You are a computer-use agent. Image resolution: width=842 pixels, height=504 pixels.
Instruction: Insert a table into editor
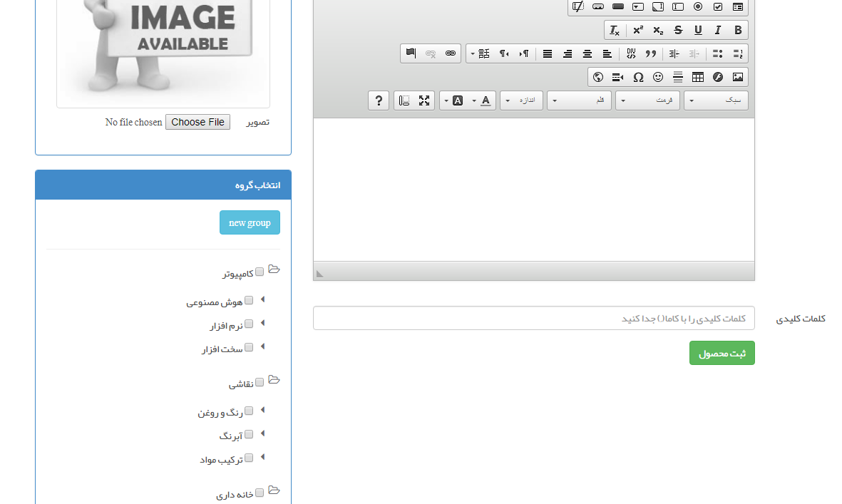tap(698, 77)
